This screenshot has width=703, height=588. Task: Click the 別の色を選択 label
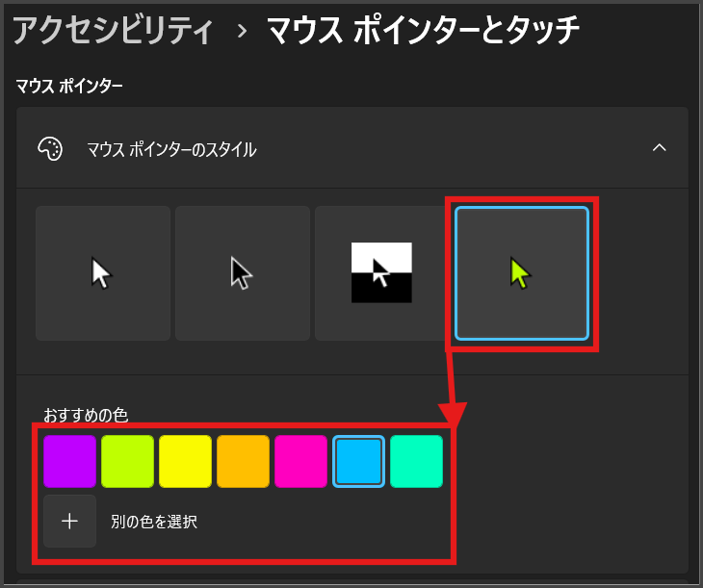tap(154, 522)
